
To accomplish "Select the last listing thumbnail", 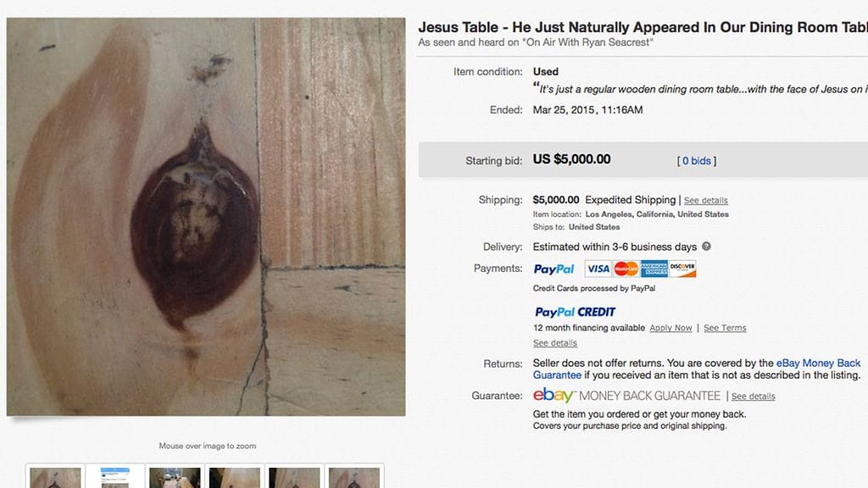I will pos(354,478).
